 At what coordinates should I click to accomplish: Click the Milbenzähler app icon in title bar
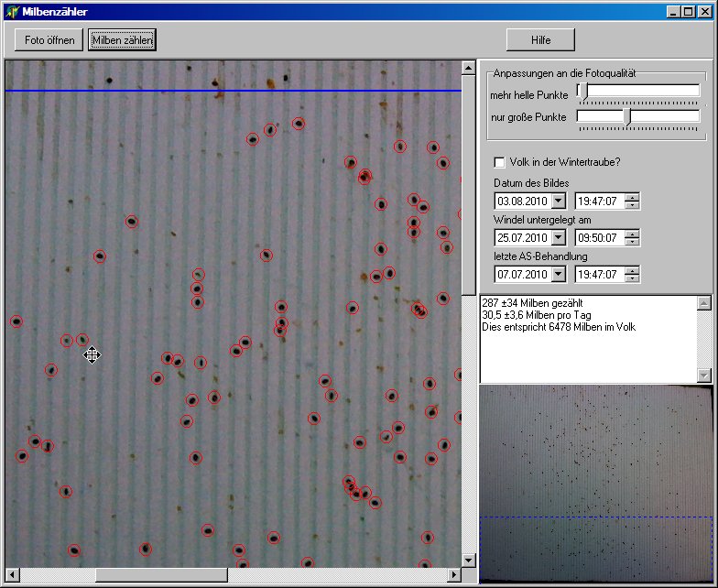pos(12,11)
